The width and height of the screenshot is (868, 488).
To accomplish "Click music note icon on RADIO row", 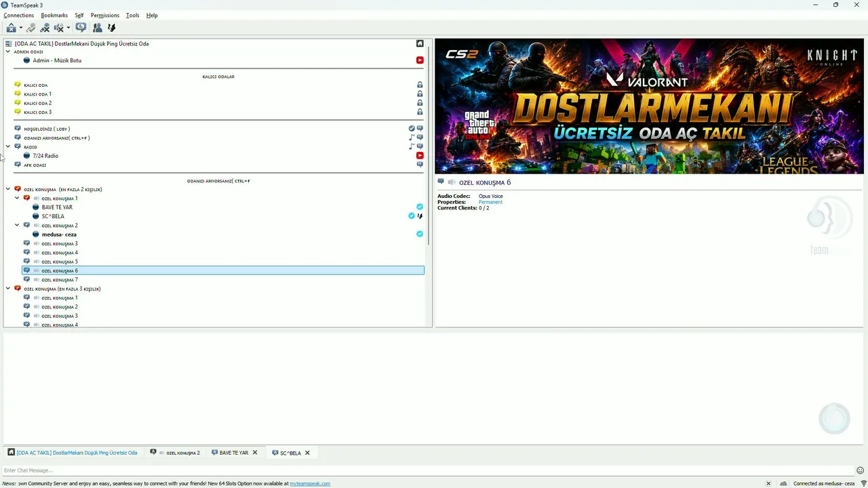I will pos(412,146).
